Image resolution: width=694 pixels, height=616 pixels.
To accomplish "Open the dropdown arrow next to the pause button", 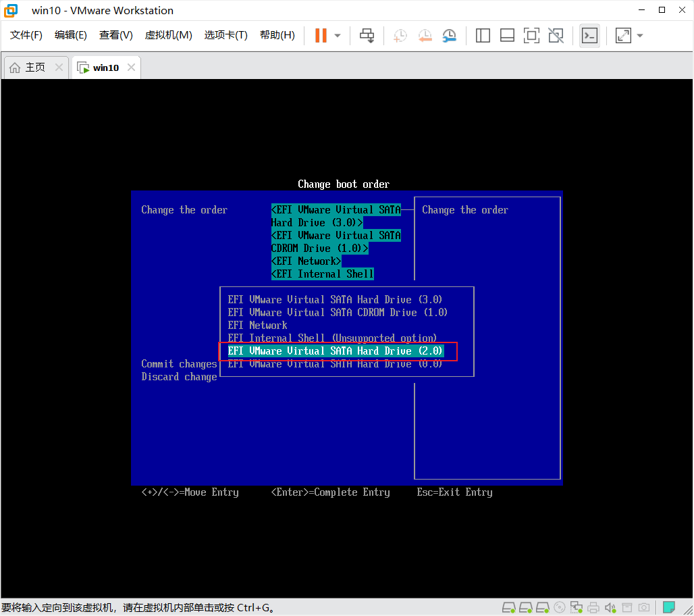I will [338, 35].
